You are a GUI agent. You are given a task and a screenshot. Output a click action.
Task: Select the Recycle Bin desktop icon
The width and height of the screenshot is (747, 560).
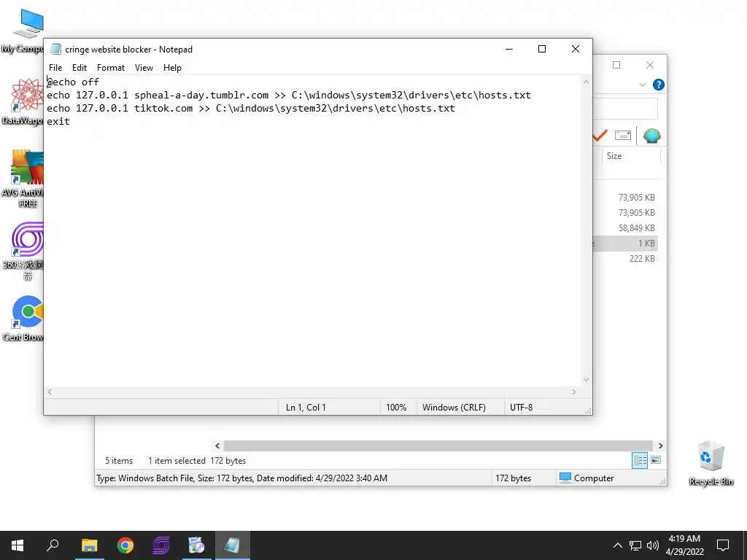[x=711, y=463]
